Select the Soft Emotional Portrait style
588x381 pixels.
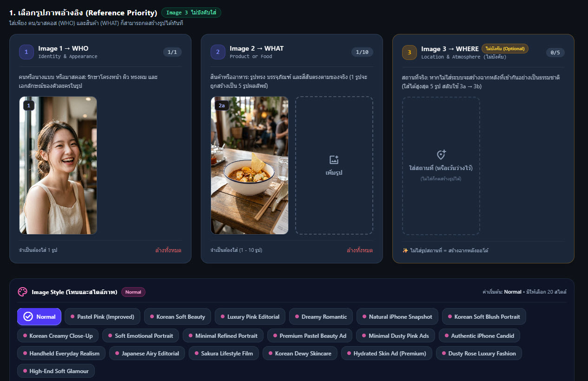coord(140,335)
